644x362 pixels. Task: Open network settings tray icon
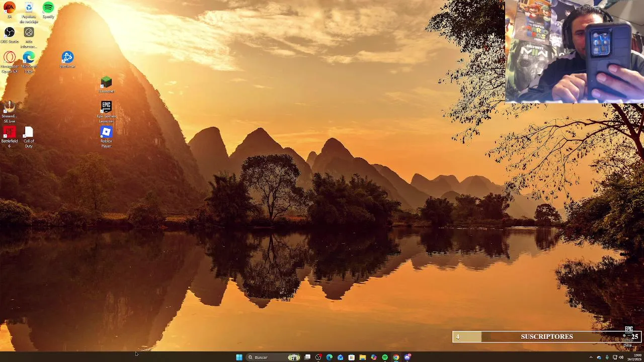pos(615,357)
